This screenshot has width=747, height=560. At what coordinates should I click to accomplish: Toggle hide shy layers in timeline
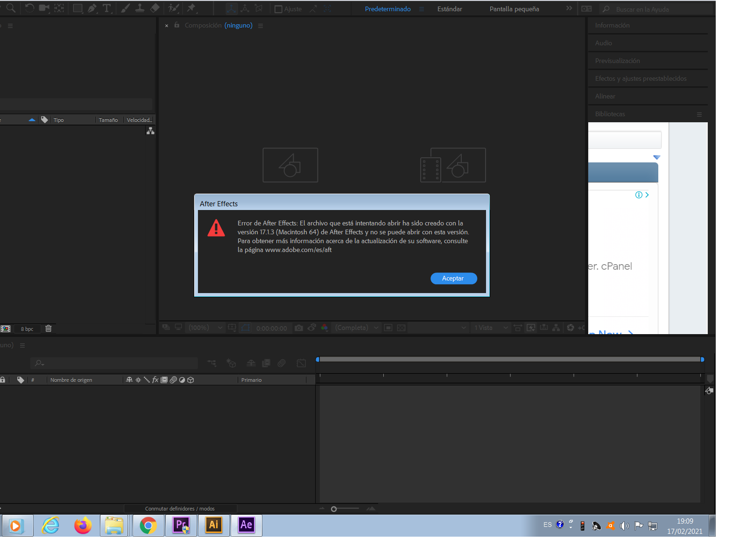pos(251,363)
